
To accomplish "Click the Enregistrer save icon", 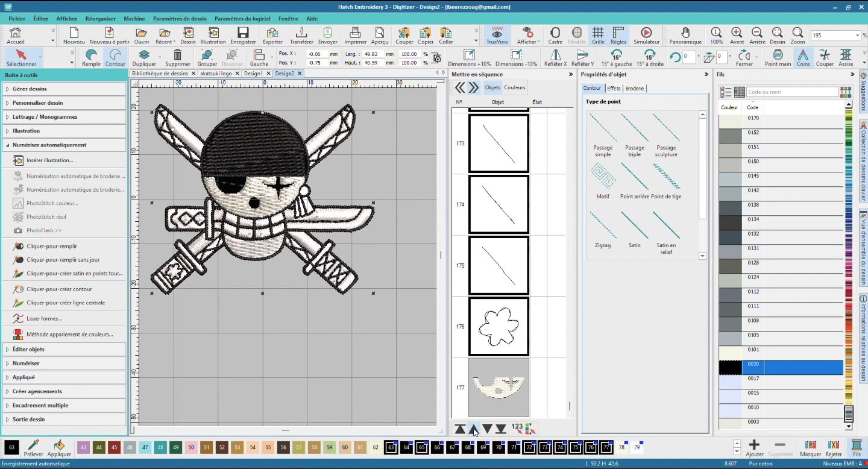I will click(243, 36).
